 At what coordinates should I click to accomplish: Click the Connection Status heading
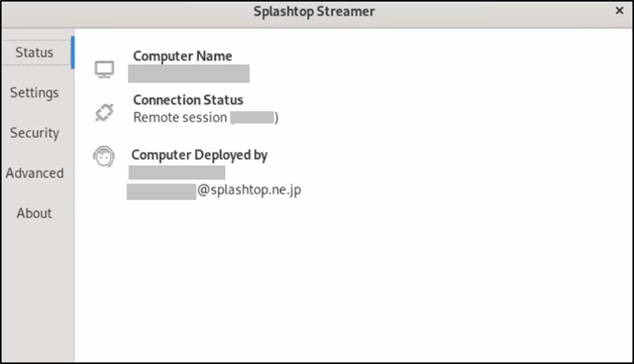(188, 100)
